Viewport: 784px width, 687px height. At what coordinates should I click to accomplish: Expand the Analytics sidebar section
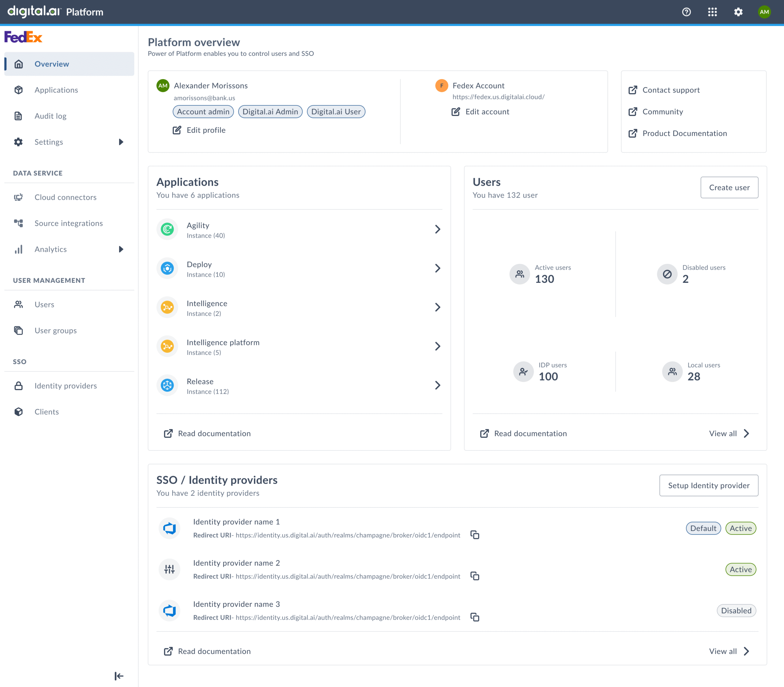click(121, 249)
